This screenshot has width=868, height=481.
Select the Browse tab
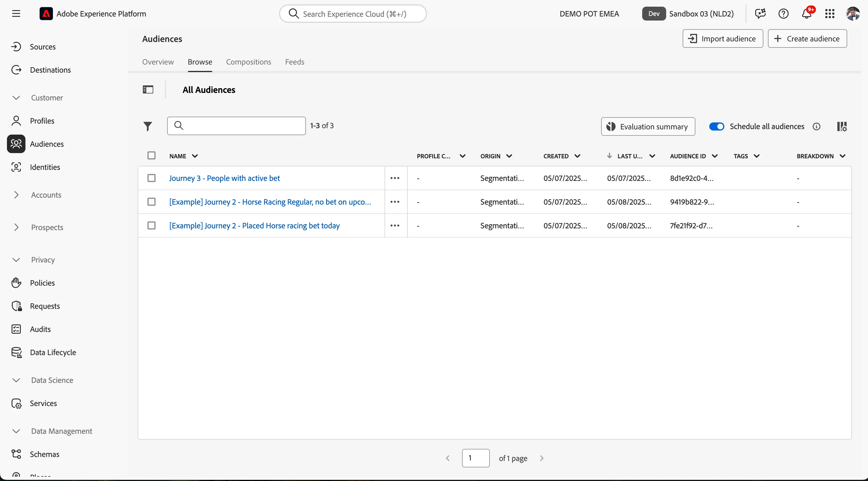pos(200,62)
